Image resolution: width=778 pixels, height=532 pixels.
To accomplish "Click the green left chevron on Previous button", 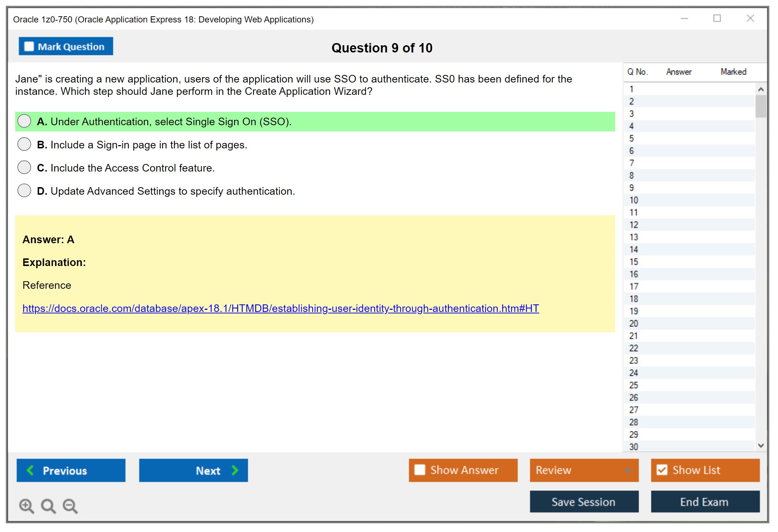I will point(31,470).
